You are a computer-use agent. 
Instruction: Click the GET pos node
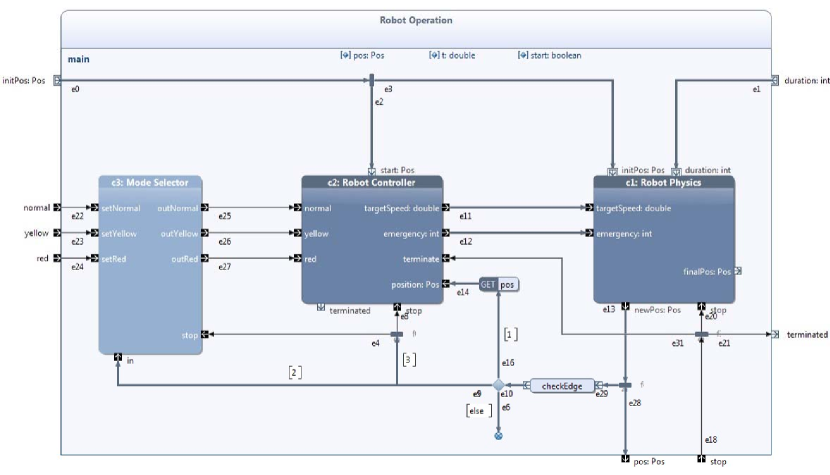[499, 284]
